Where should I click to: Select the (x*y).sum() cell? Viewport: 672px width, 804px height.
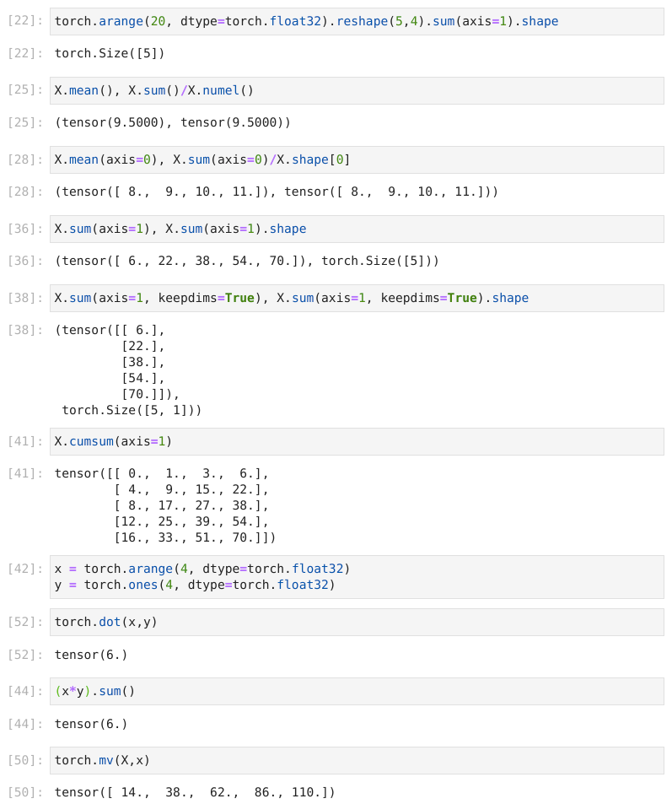coord(357,691)
